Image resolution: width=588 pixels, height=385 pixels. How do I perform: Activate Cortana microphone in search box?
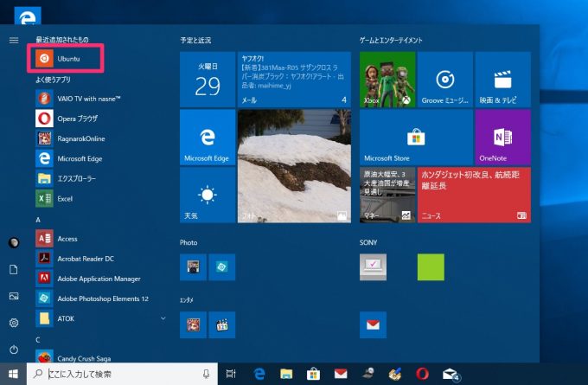[206, 374]
